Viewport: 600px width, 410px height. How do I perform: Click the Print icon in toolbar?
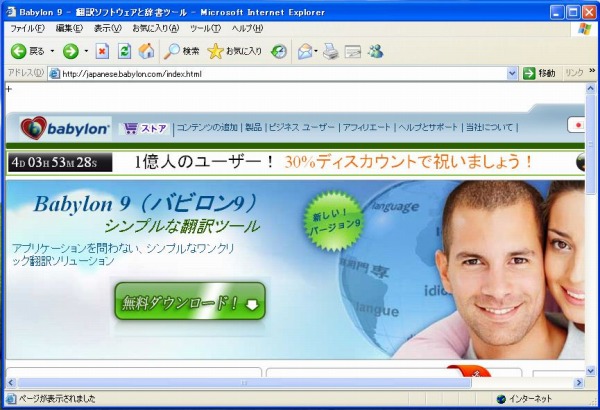pyautogui.click(x=331, y=51)
